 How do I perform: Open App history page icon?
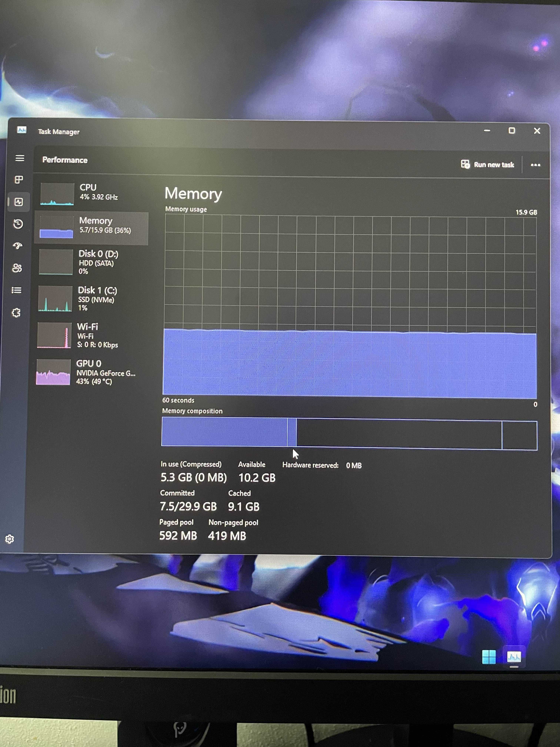[x=18, y=224]
